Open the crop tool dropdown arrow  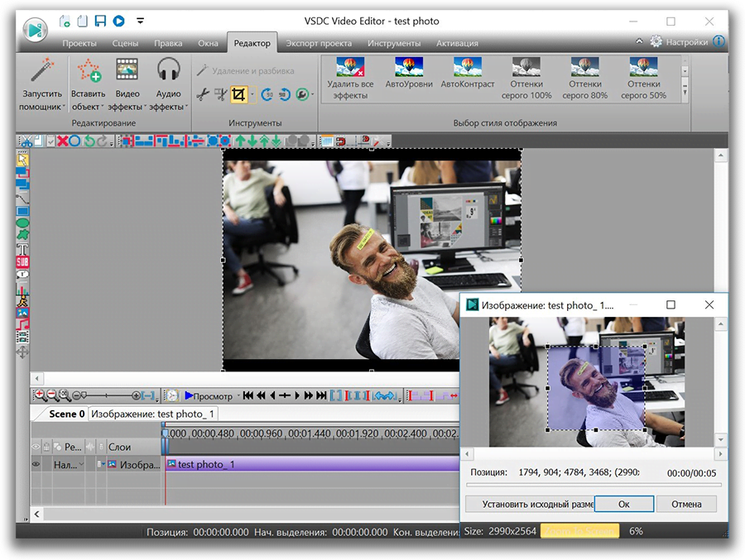pyautogui.click(x=252, y=95)
